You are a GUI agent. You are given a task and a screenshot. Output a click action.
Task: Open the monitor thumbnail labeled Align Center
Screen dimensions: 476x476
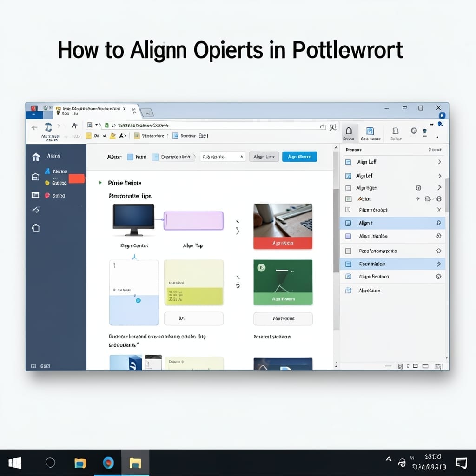[134, 220]
